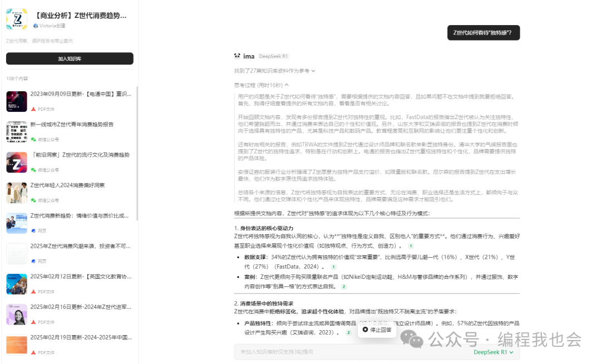Expand 找到了27篇知识库资料作为参考 sources list

[275, 71]
